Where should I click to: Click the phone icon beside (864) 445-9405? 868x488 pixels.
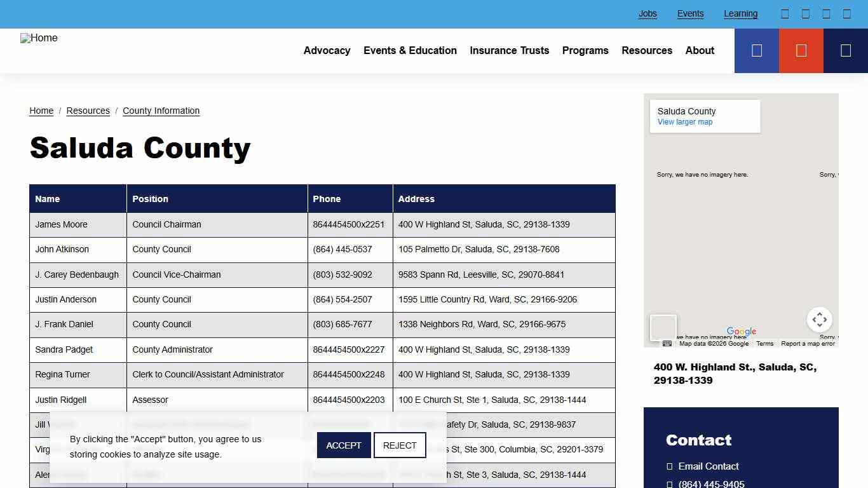(668, 482)
